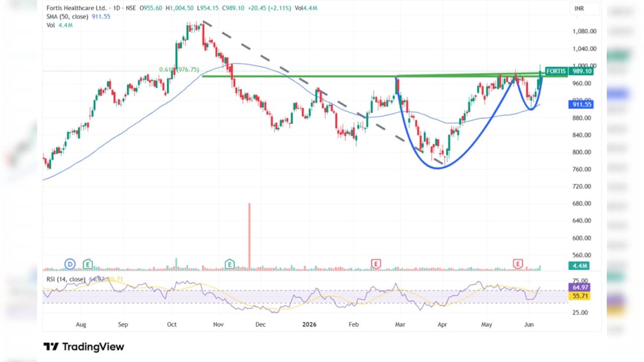Click the 0.618 (976.75) Fibonacci level label

click(179, 70)
